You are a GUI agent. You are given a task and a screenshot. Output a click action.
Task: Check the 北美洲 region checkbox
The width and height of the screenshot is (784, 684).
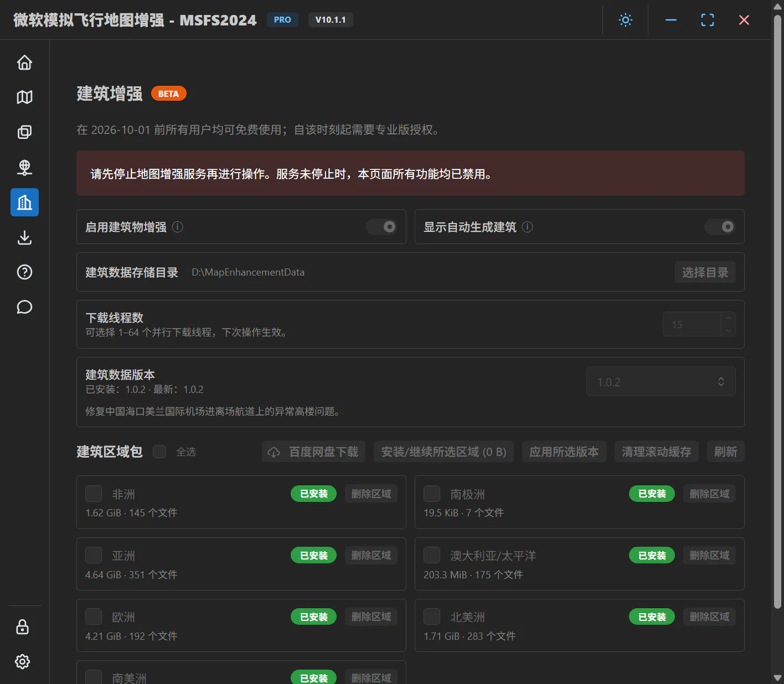pos(432,616)
